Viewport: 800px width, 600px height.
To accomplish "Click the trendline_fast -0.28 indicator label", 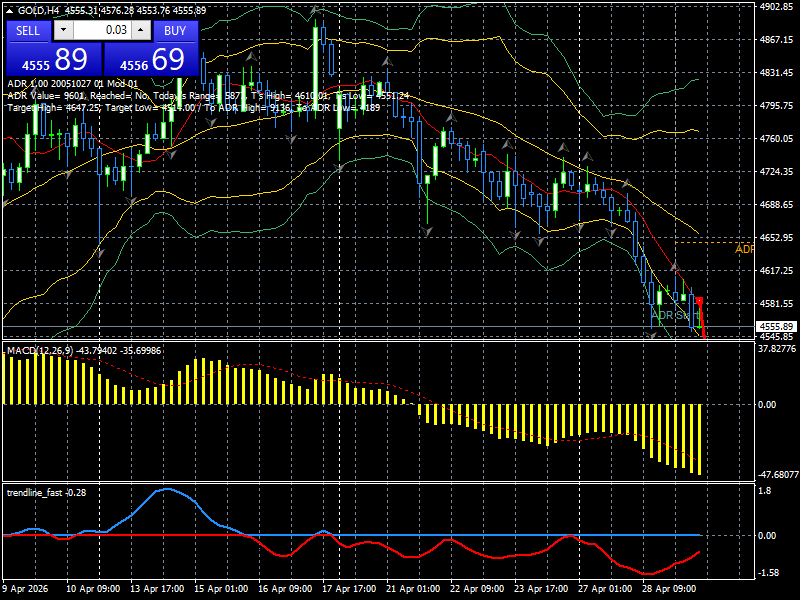I will pos(46,492).
